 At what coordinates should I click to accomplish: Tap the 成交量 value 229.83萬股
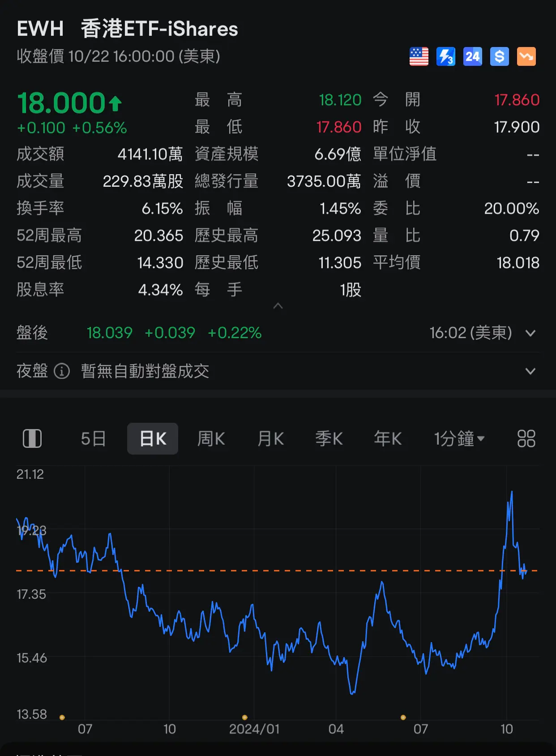(x=143, y=181)
